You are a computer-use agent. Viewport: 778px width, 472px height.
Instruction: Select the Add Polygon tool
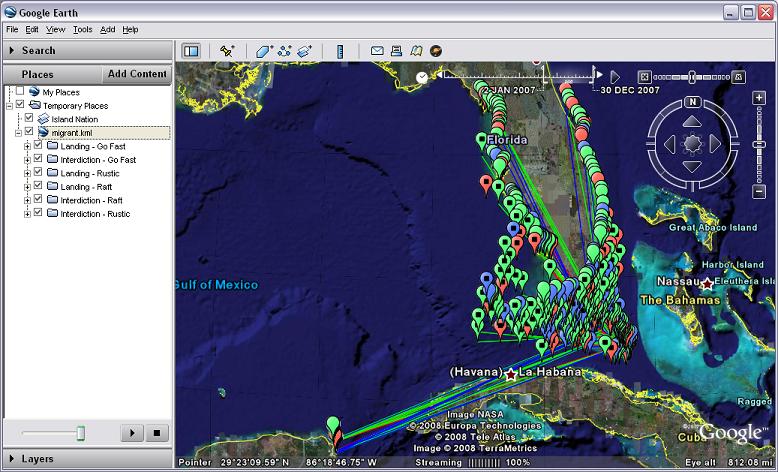[263, 50]
